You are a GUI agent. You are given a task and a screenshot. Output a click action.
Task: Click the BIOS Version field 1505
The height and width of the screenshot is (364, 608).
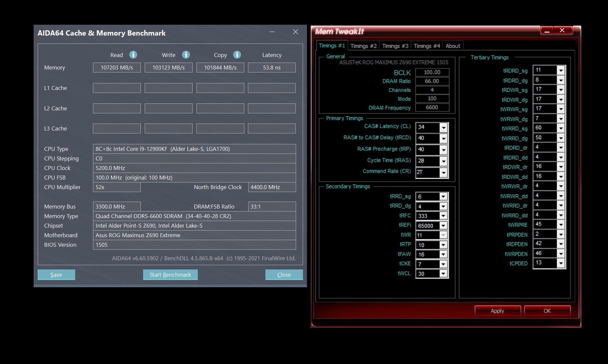[x=195, y=245]
